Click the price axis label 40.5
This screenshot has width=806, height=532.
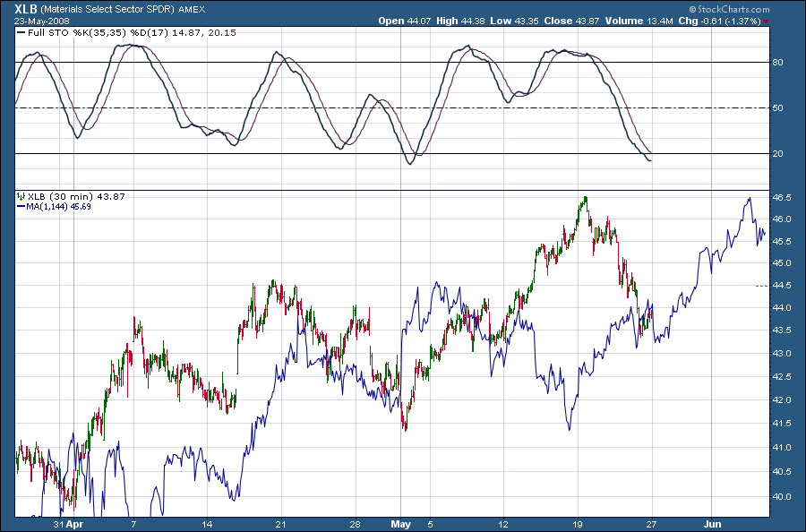pos(781,471)
